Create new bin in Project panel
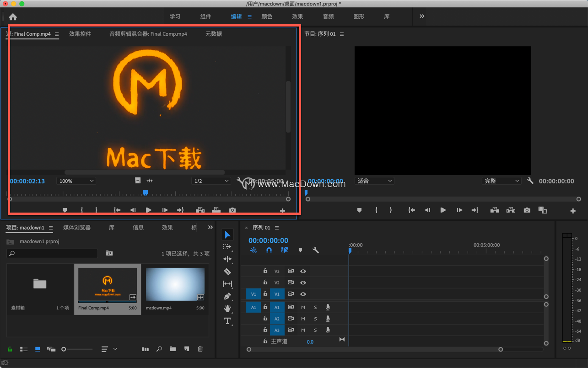 tap(173, 349)
